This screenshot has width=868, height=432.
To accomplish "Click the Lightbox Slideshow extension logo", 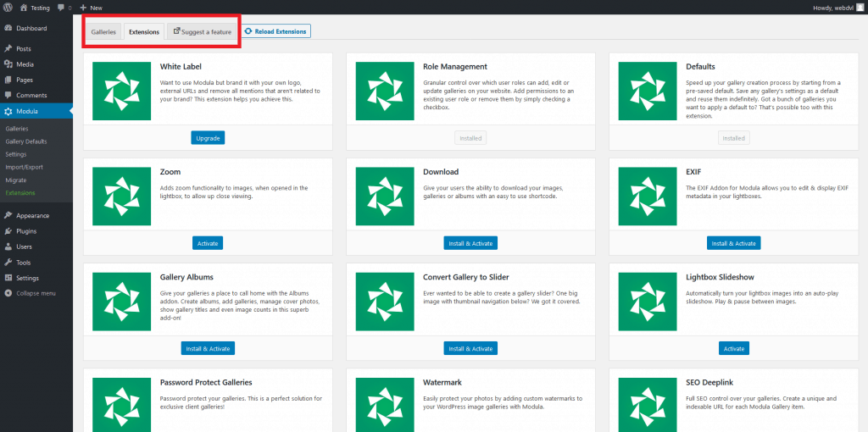I will [x=648, y=302].
